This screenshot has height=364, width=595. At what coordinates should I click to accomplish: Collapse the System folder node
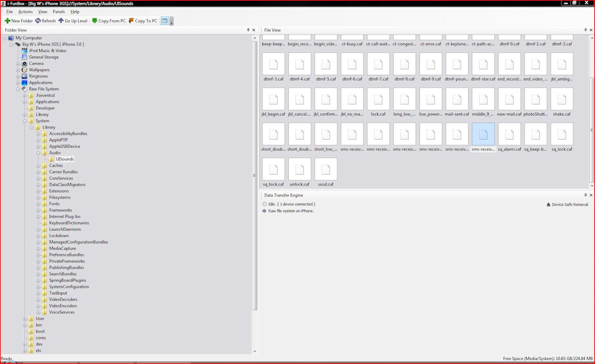coord(25,121)
